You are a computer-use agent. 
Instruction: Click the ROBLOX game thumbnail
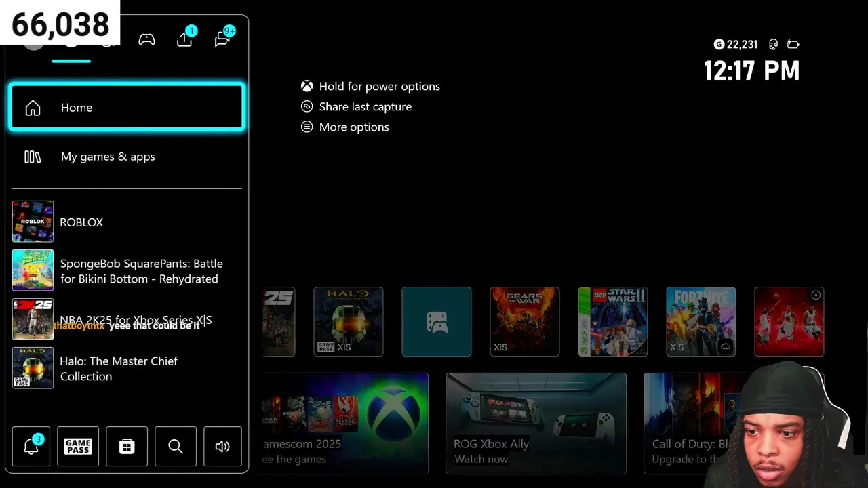click(33, 222)
